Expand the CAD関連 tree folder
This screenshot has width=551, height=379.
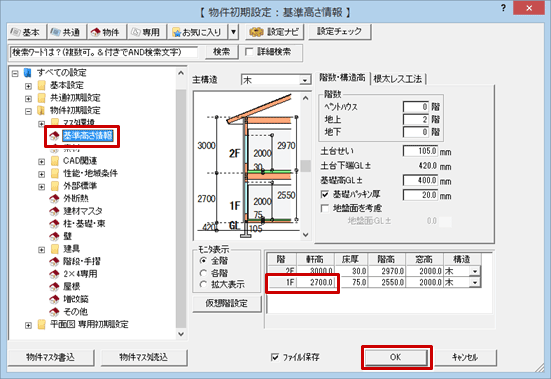41,162
